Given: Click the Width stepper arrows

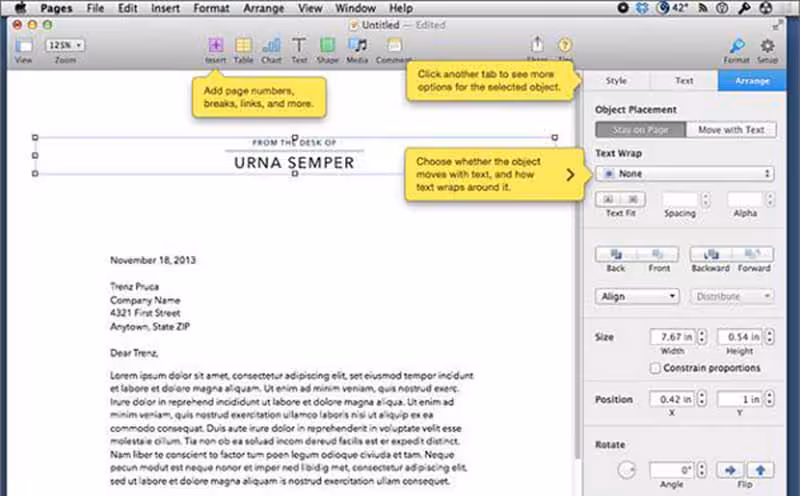Looking at the screenshot, I should point(702,337).
